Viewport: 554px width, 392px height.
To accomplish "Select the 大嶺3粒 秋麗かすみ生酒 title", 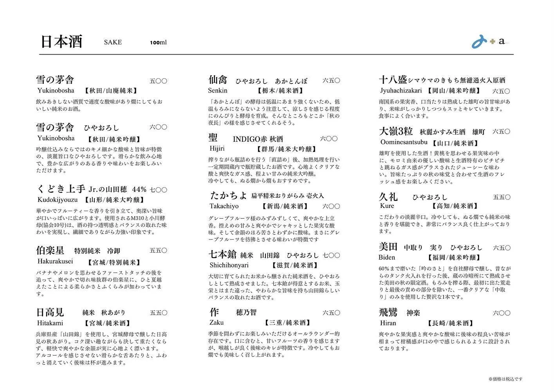I will tap(432, 132).
